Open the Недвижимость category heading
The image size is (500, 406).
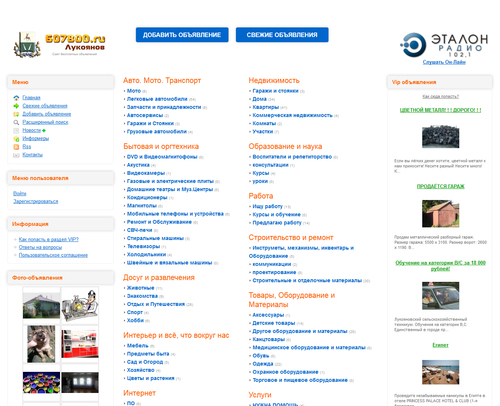274,81
